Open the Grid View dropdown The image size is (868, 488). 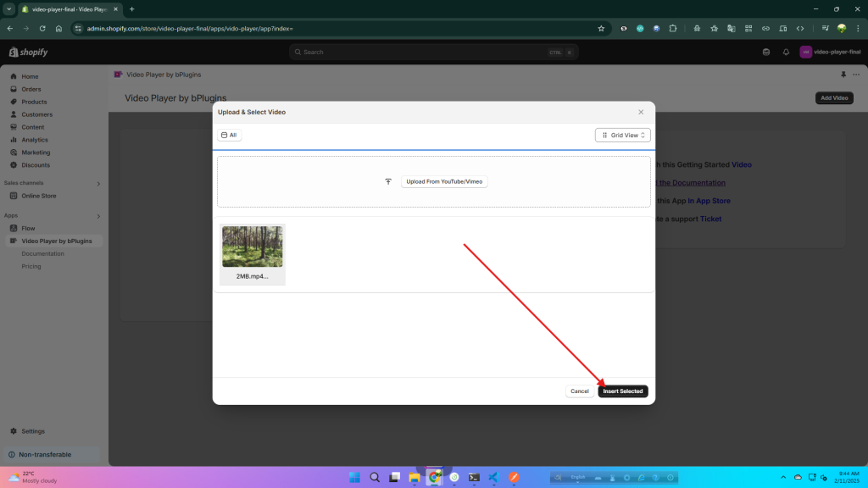tap(622, 135)
